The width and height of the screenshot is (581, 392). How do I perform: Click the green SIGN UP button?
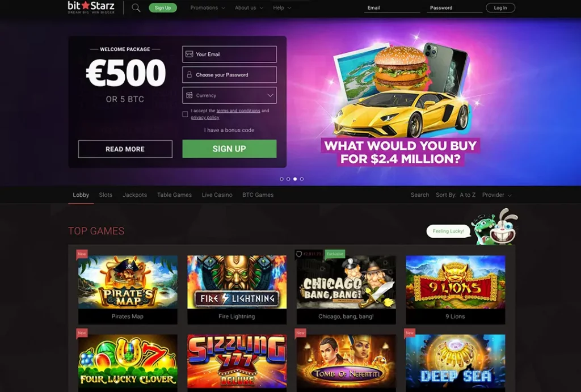229,149
